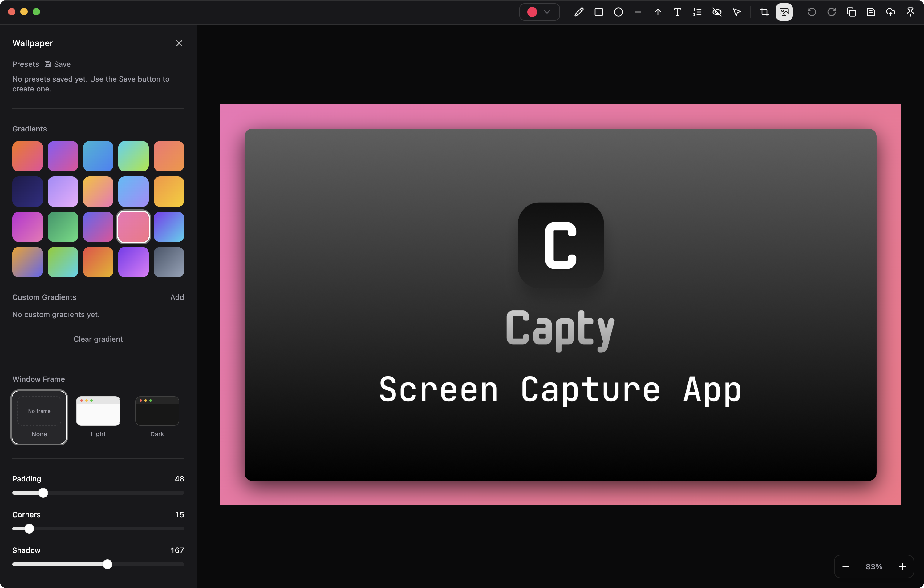Activate the redact/blur tool
Screen dimensions: 924x588
pyautogui.click(x=717, y=12)
